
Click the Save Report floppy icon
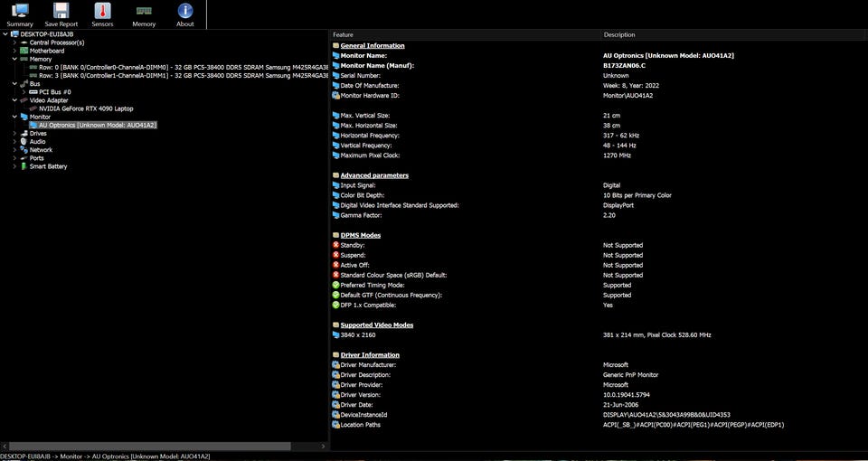pyautogui.click(x=61, y=11)
